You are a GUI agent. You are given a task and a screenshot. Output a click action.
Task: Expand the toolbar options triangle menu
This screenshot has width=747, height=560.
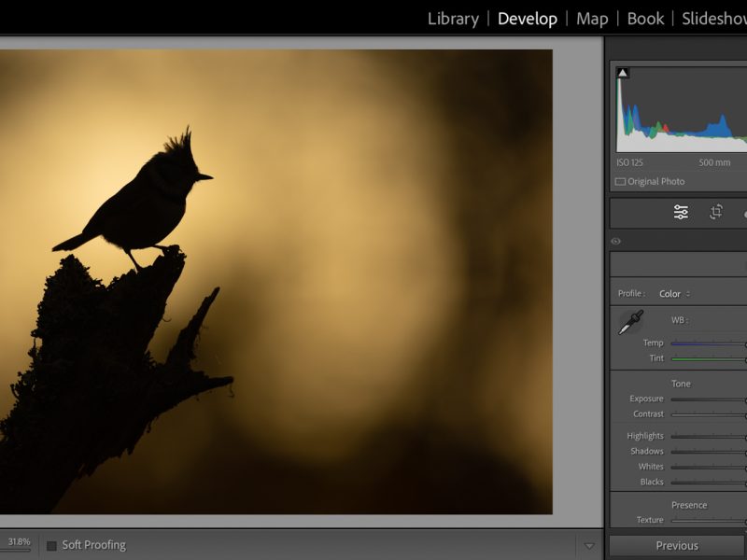588,546
